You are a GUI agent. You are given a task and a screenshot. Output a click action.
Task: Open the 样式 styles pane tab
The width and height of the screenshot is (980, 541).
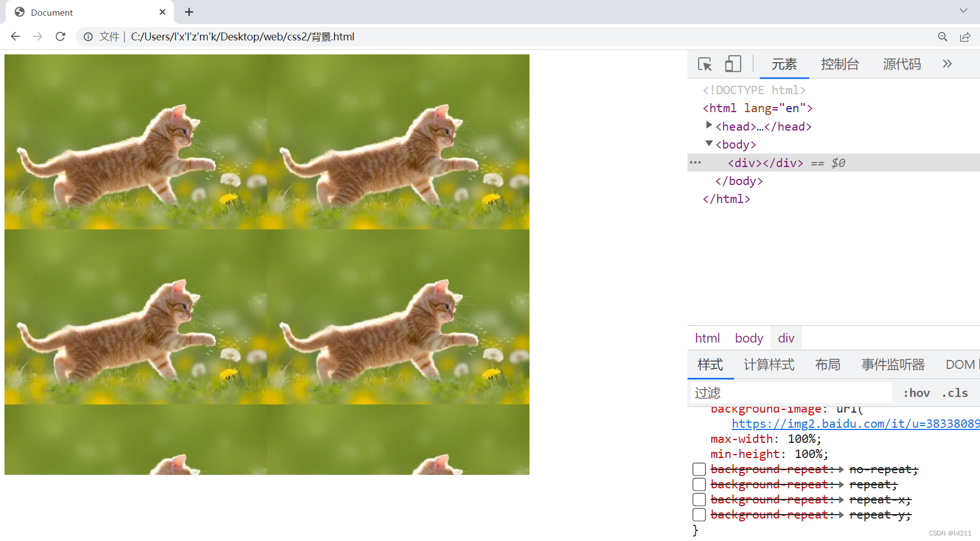pos(710,365)
